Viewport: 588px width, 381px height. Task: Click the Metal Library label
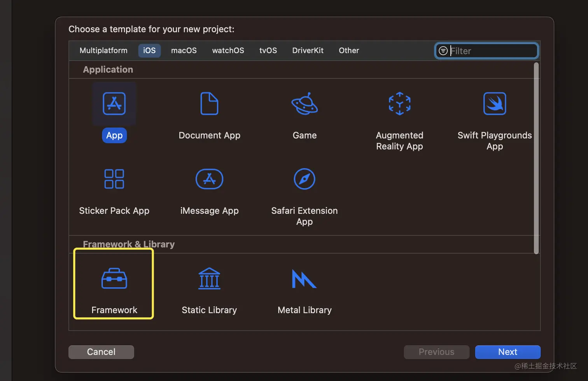(304, 310)
